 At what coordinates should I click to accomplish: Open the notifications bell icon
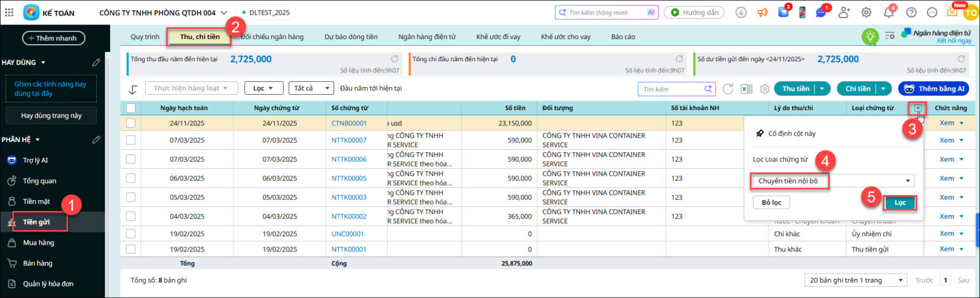889,12
